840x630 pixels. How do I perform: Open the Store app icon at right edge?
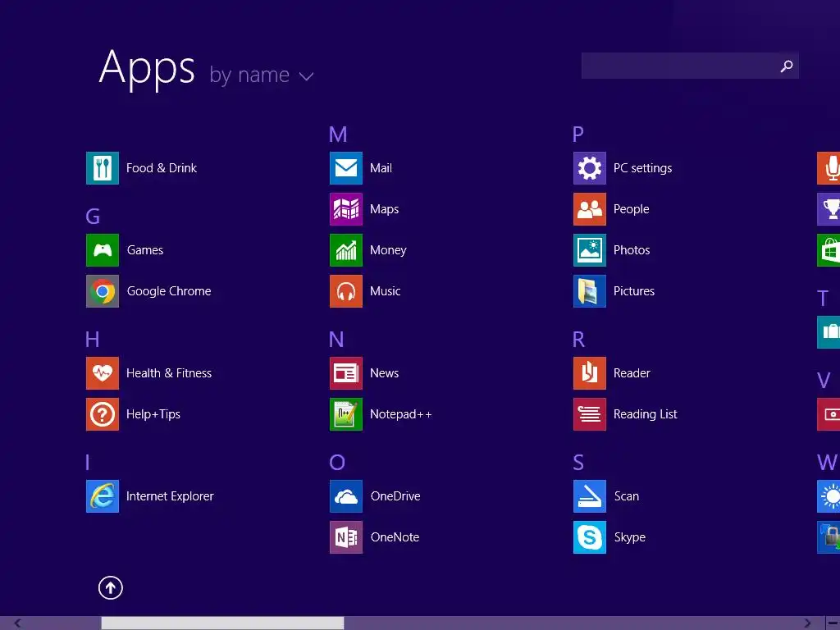pos(829,250)
